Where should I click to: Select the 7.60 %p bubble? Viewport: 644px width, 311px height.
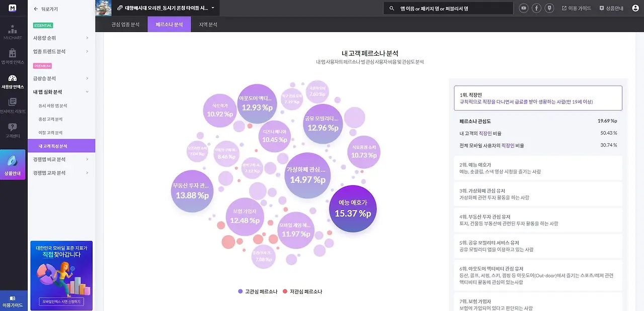tap(317, 91)
